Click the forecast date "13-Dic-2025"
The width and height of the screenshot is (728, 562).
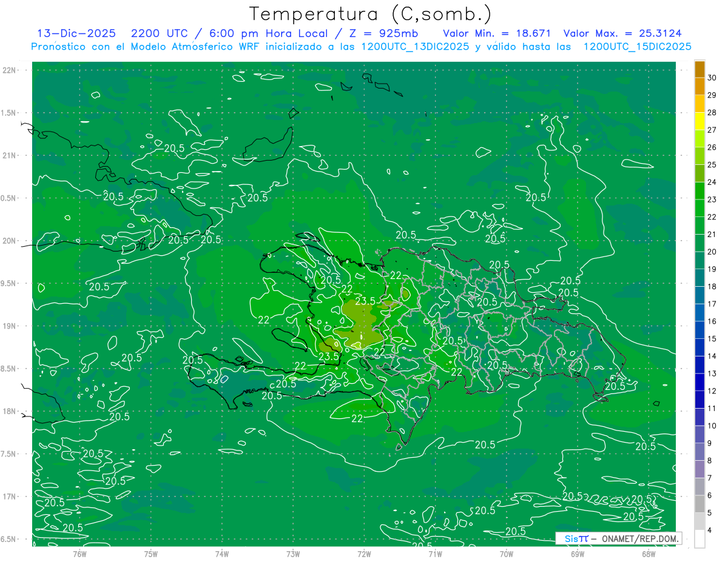(75, 33)
